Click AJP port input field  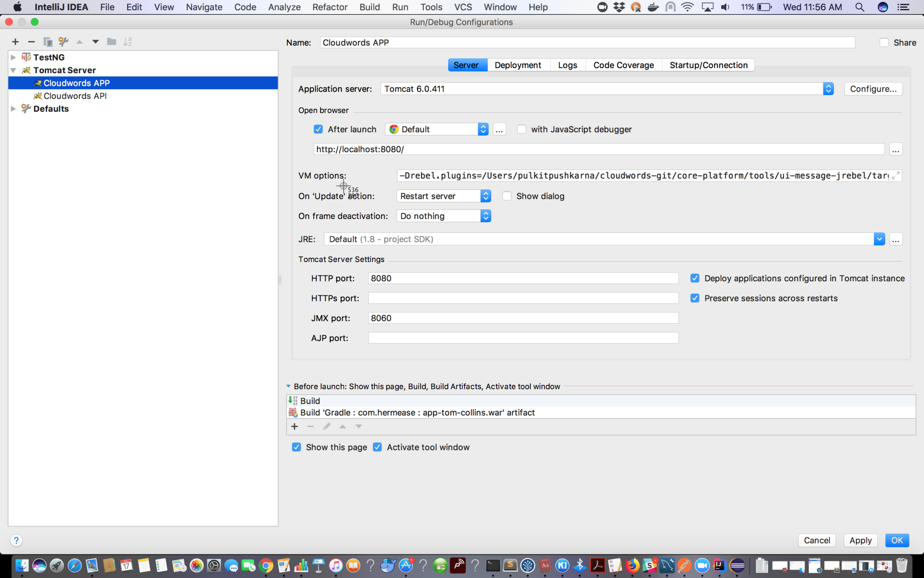523,338
